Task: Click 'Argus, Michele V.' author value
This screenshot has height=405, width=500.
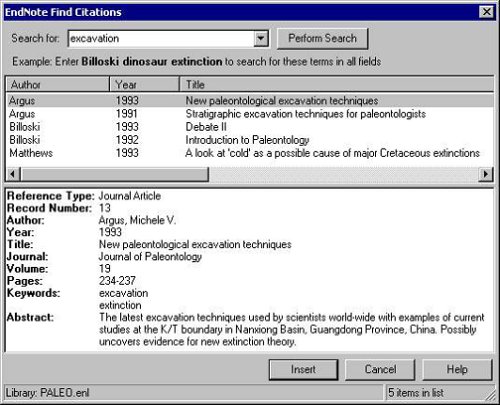Action: click(x=137, y=220)
